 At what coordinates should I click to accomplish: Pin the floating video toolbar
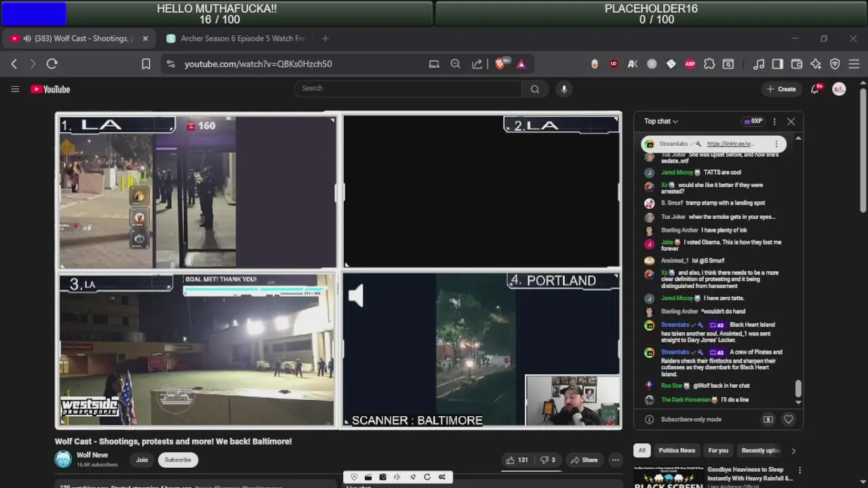click(x=412, y=477)
